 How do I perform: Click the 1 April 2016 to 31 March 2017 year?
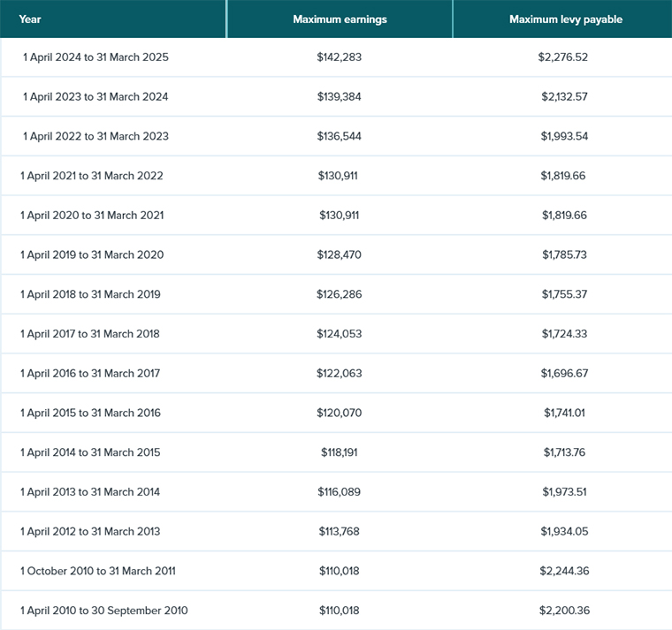(x=90, y=374)
